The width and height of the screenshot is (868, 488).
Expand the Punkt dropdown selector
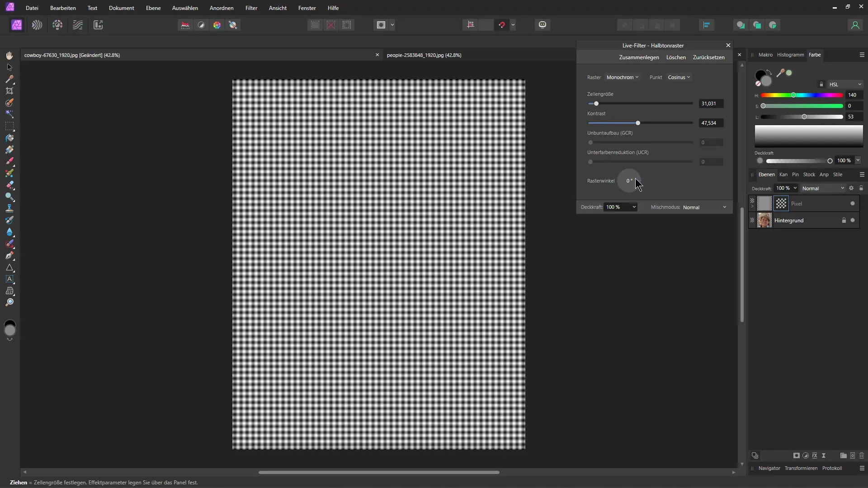tap(679, 77)
